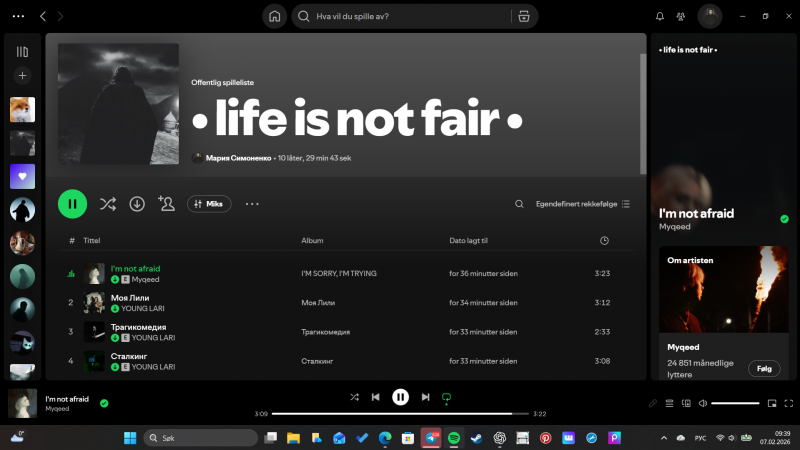Viewport: 800px width, 450px height.
Task: Click the search field 'Hva vil du spille av?'
Action: pyautogui.click(x=401, y=16)
